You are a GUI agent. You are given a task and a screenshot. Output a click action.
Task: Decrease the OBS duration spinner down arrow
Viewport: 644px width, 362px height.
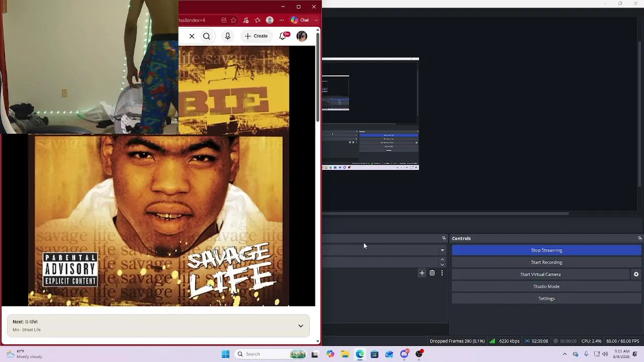[443, 264]
